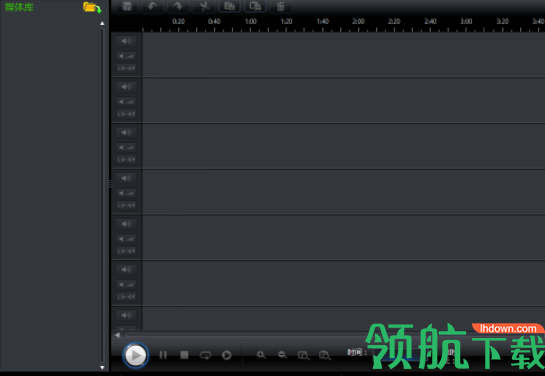
Task: Click the 1:40 mark on the ruler
Action: (x=323, y=22)
